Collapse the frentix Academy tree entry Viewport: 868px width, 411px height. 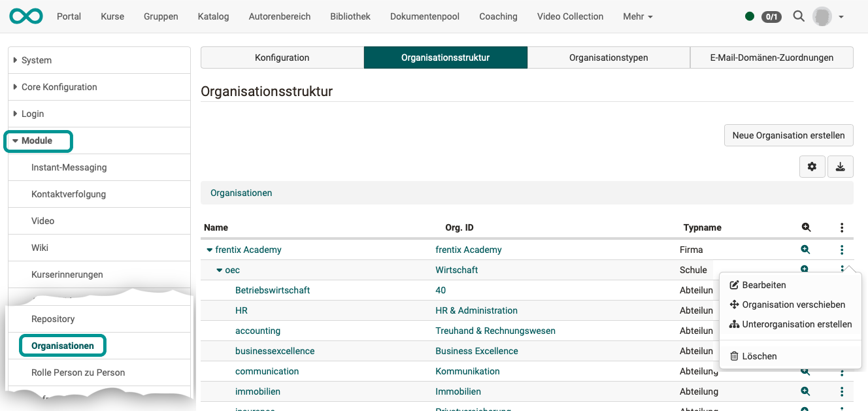tap(209, 250)
